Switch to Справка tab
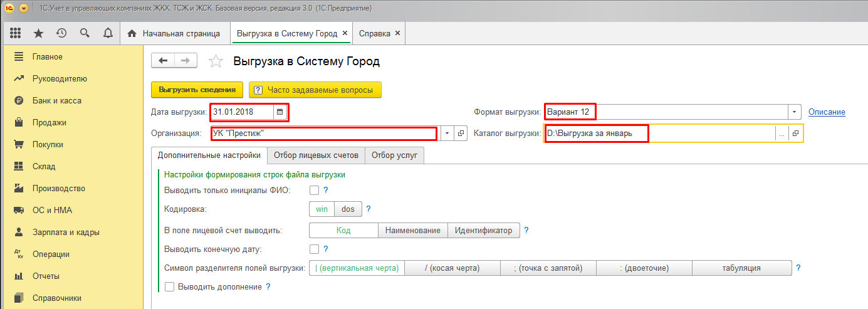Screen dimensions: 868x309 click(374, 33)
